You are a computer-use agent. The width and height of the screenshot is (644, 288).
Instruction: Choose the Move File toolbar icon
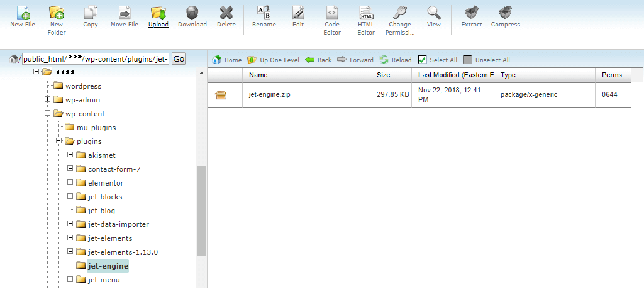tap(125, 13)
